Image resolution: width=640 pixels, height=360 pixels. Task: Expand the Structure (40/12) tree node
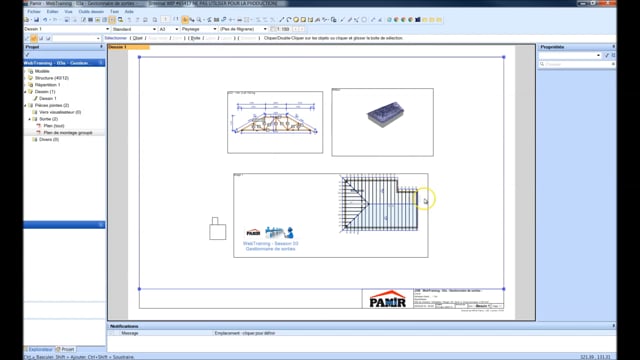tap(25, 78)
